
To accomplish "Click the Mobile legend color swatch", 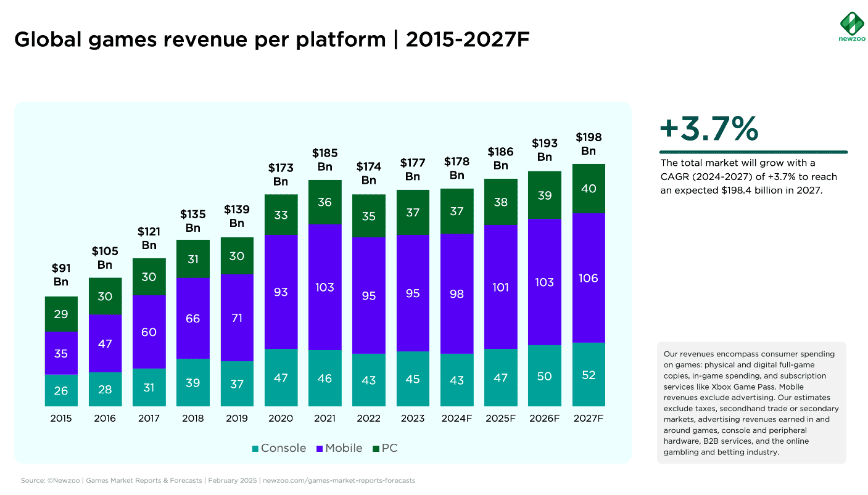I will (319, 448).
